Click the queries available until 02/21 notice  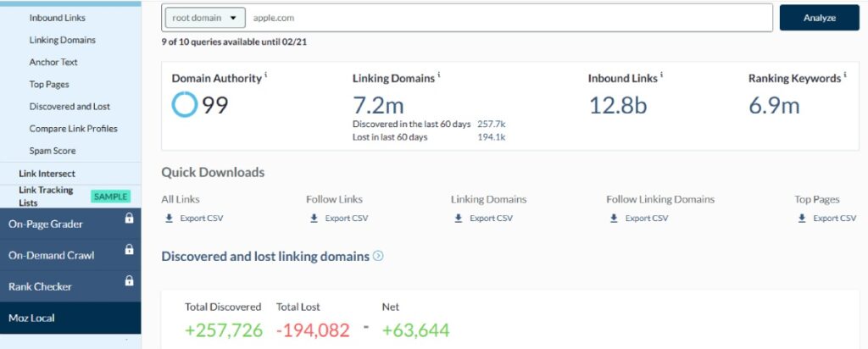(x=234, y=42)
